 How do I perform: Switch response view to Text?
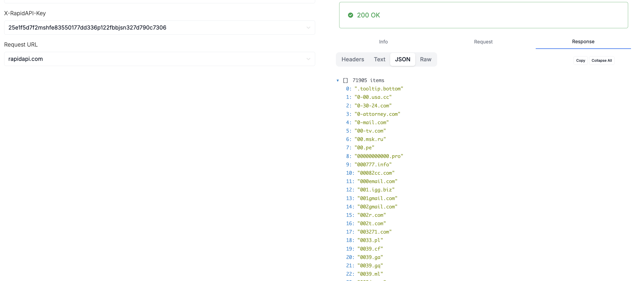pos(380,59)
